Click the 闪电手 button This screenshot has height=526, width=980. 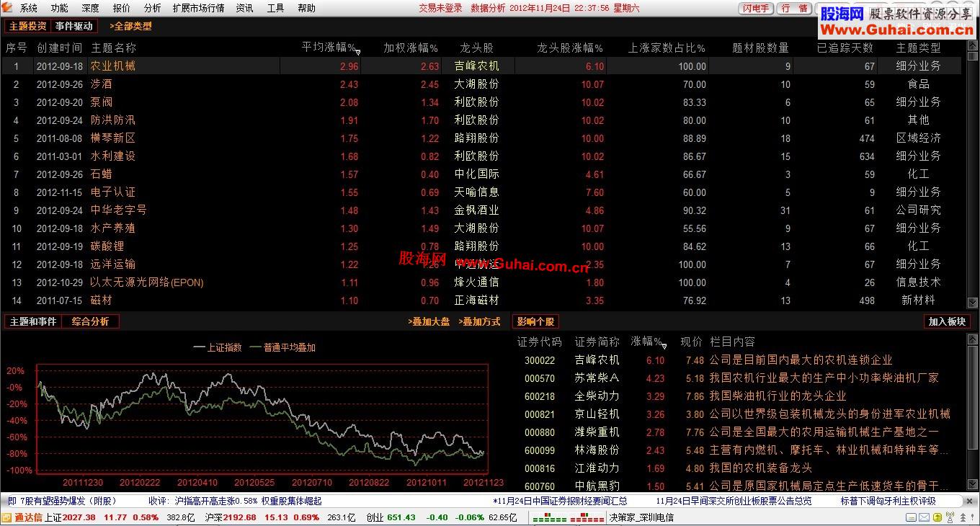point(756,9)
